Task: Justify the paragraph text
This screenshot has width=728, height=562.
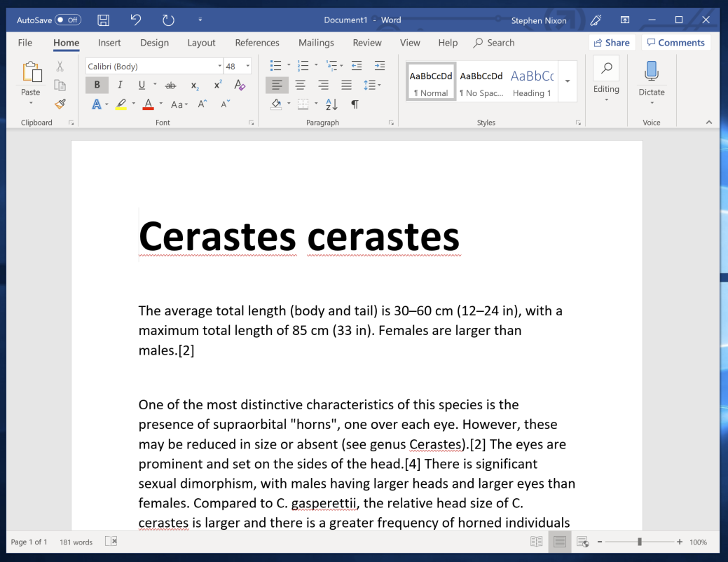Action: click(x=346, y=85)
